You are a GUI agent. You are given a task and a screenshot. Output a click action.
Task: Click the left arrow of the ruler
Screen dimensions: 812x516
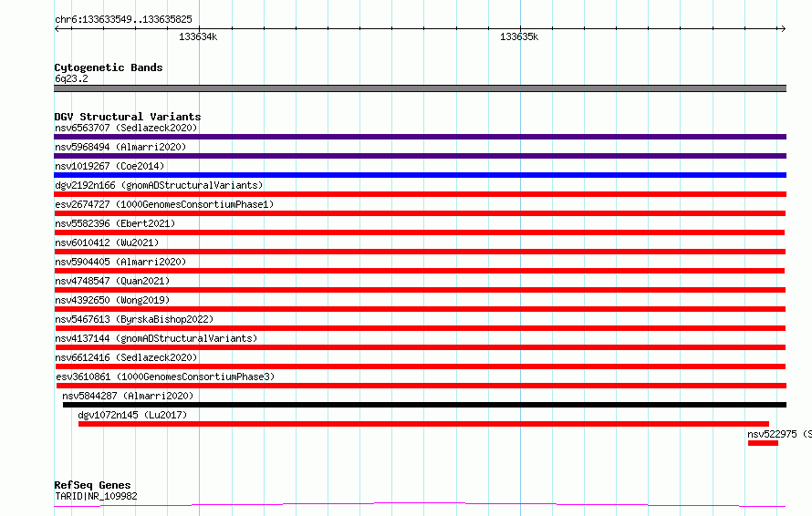(57, 28)
